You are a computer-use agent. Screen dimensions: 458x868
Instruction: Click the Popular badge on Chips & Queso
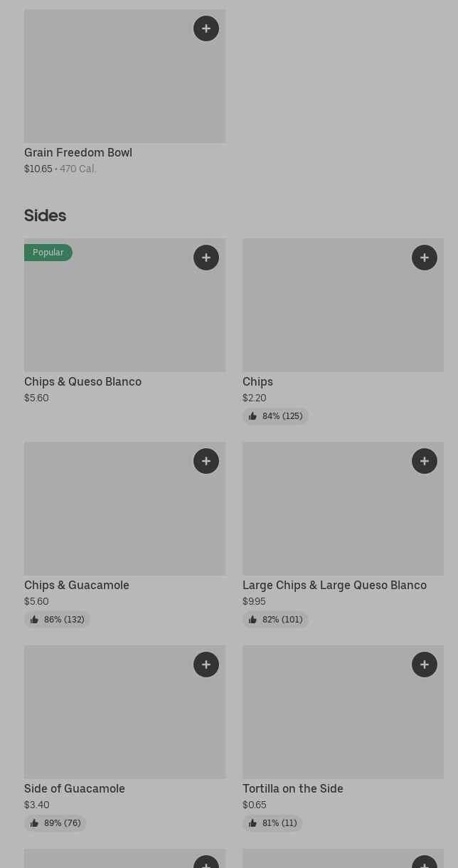[48, 253]
